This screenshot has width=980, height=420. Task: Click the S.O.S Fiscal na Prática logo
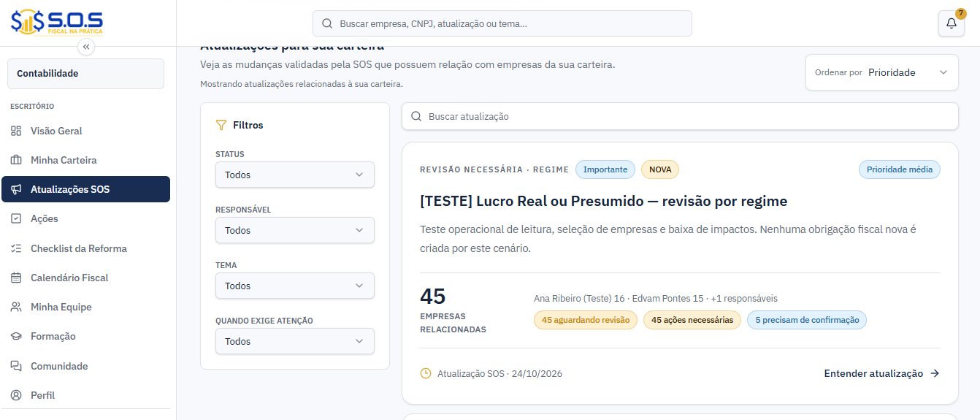[57, 22]
